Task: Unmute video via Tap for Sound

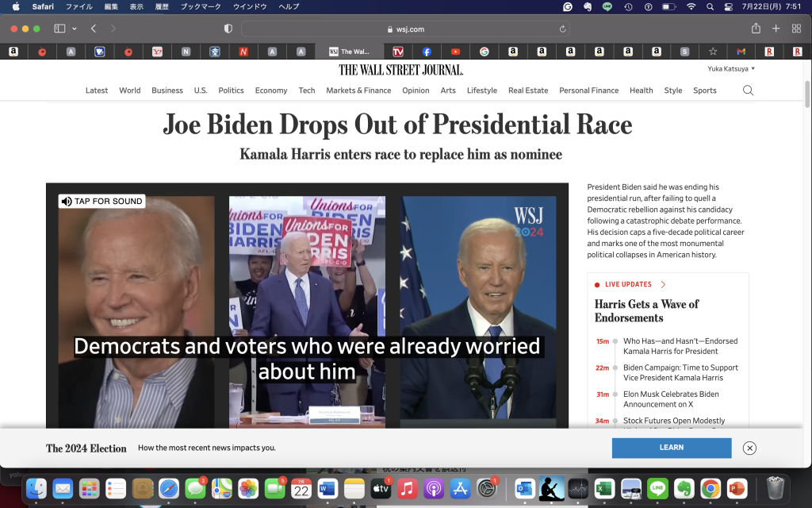Action: [101, 202]
